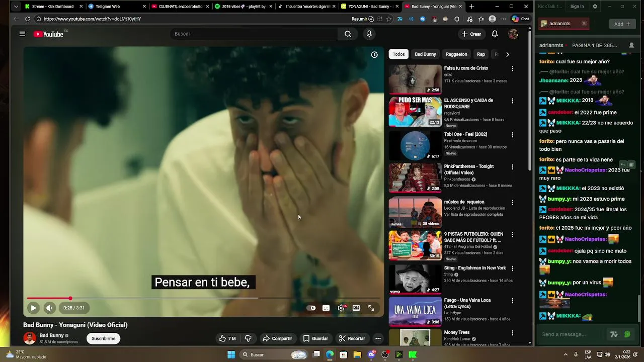Image resolution: width=644 pixels, height=362 pixels.
Task: Play the Yonaguni video
Action: click(x=33, y=308)
